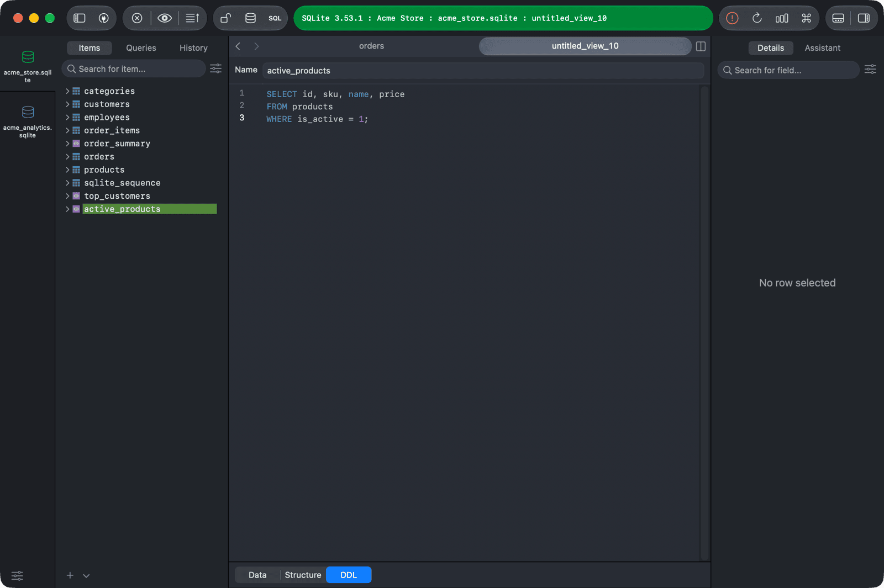Toggle the padlock lock icon

pyautogui.click(x=225, y=18)
